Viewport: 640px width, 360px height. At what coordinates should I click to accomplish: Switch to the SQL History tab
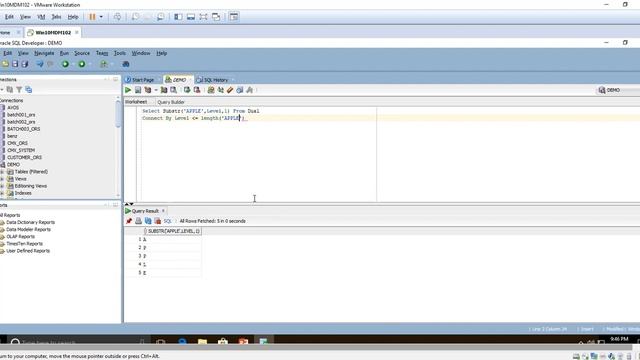(212, 80)
